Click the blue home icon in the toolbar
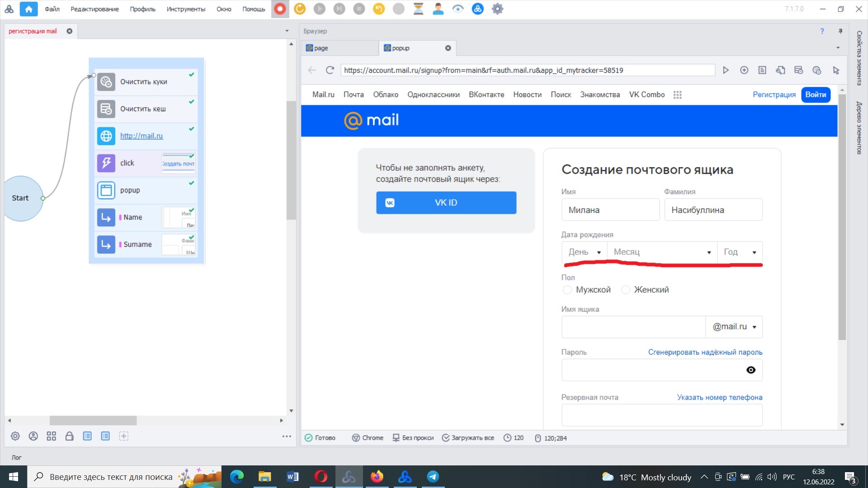The width and height of the screenshot is (868, 488). [28, 9]
